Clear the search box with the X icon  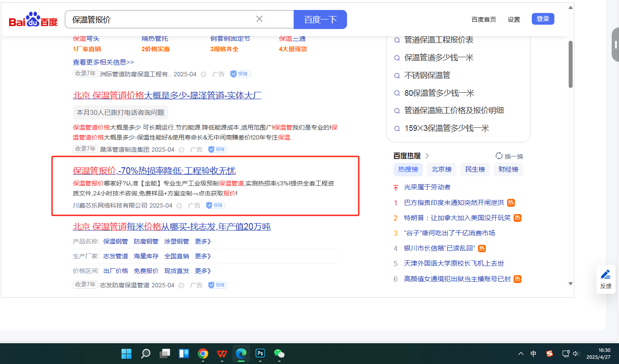[x=259, y=19]
